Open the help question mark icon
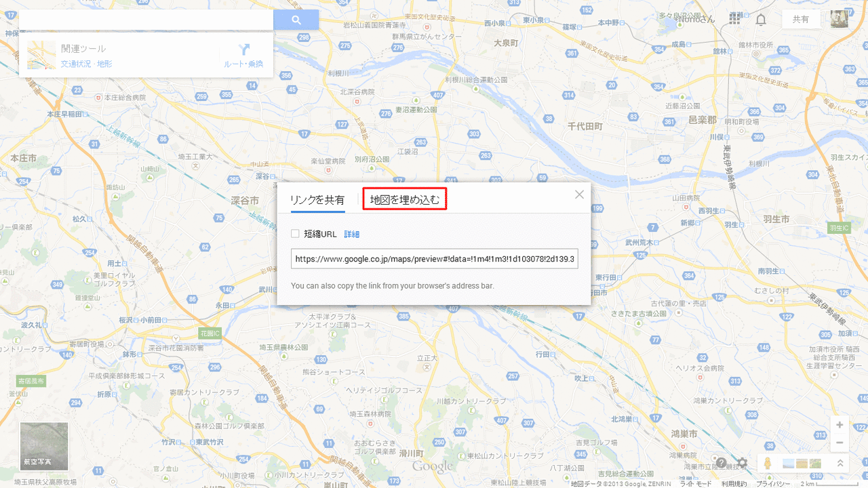The width and height of the screenshot is (868, 488). [722, 463]
